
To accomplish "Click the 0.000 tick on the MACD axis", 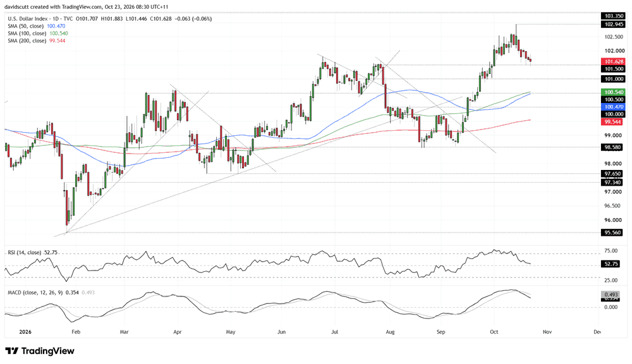I will point(611,307).
